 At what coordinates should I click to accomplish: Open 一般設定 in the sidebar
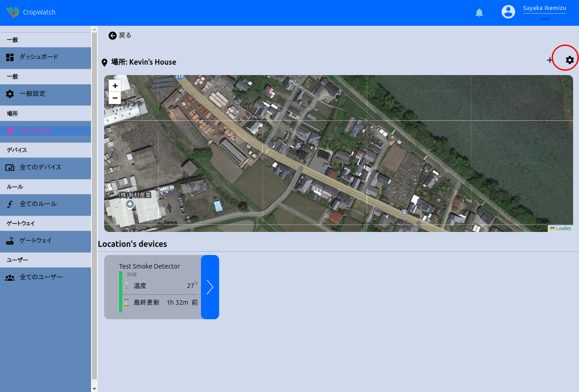(x=33, y=94)
